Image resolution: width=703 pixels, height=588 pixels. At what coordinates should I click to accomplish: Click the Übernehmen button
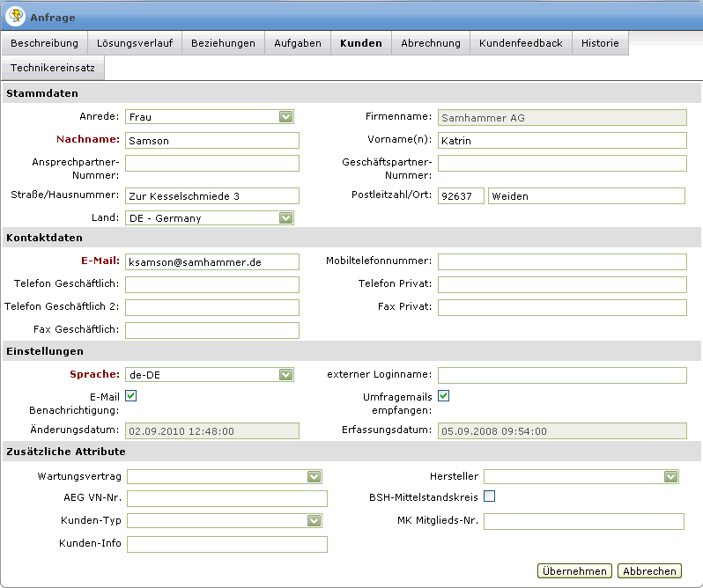(x=575, y=571)
